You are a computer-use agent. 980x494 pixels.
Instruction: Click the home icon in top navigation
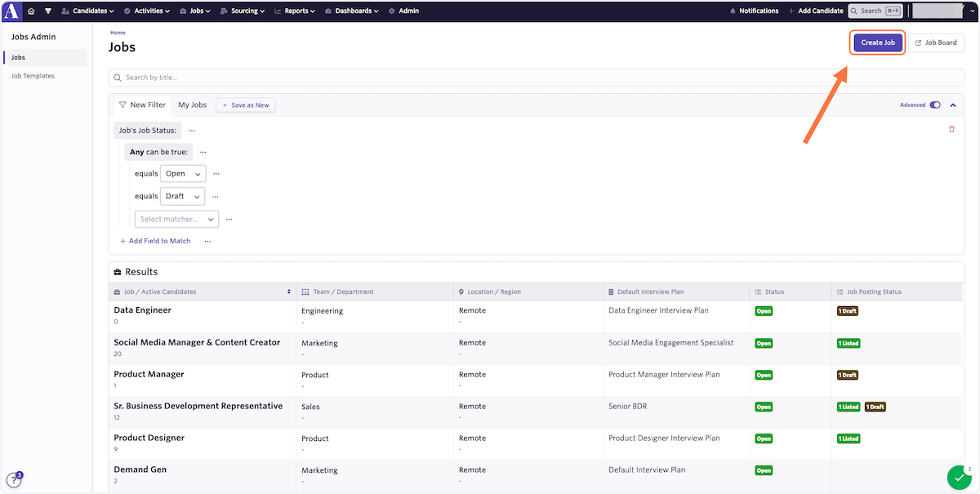31,11
